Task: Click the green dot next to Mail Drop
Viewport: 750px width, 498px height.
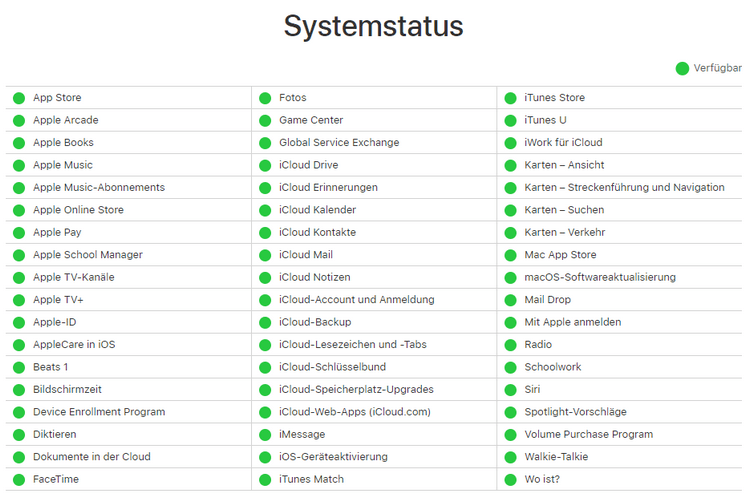Action: click(x=510, y=300)
